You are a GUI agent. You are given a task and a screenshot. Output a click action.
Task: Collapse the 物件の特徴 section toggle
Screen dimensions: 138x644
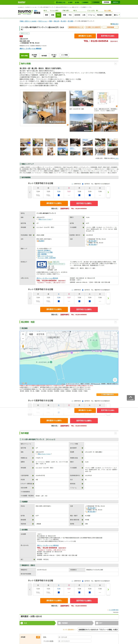[x=115, y=64]
